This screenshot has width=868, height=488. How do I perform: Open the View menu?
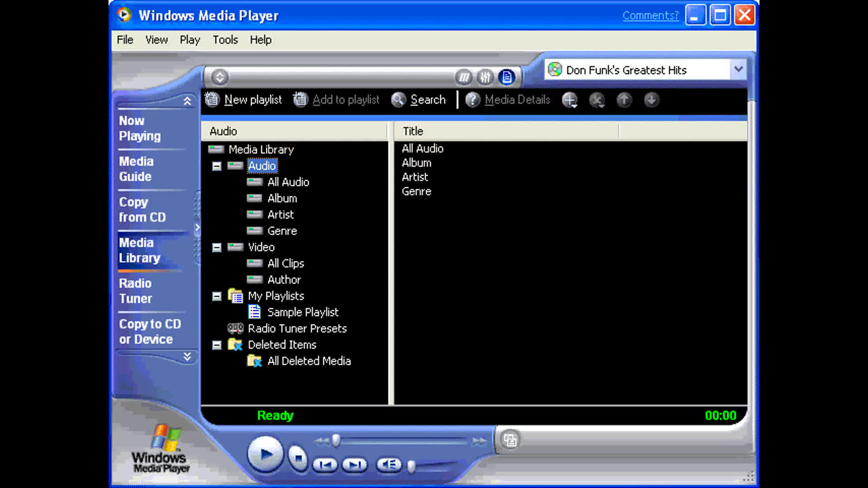pos(156,40)
